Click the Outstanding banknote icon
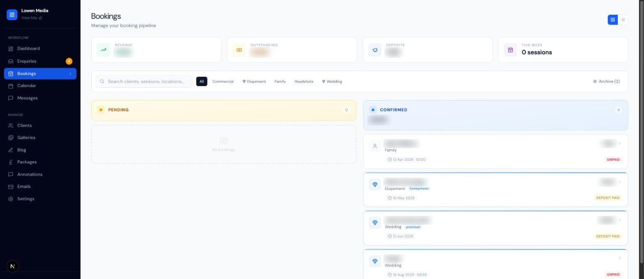Viewport: 644px width, 279px height. pos(239,50)
